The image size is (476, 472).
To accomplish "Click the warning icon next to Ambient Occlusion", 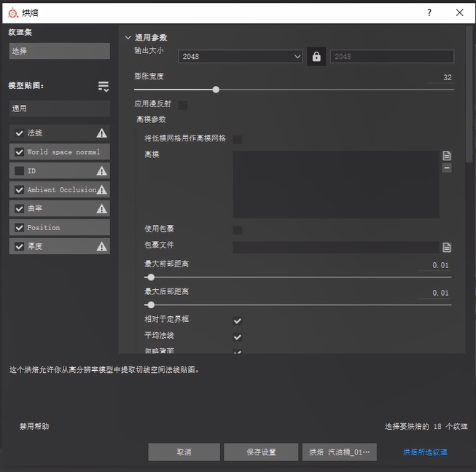I will click(x=102, y=190).
